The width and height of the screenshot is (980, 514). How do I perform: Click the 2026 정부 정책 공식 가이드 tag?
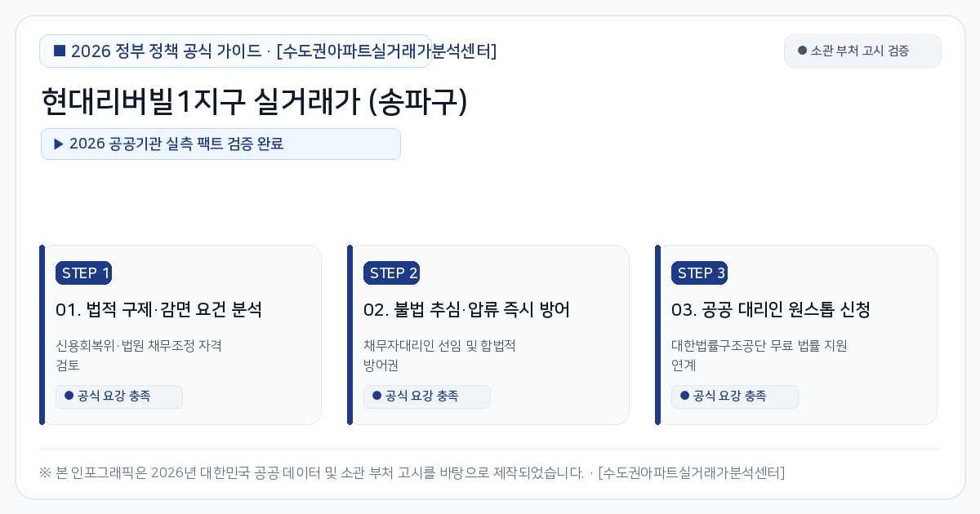pyautogui.click(x=235, y=51)
